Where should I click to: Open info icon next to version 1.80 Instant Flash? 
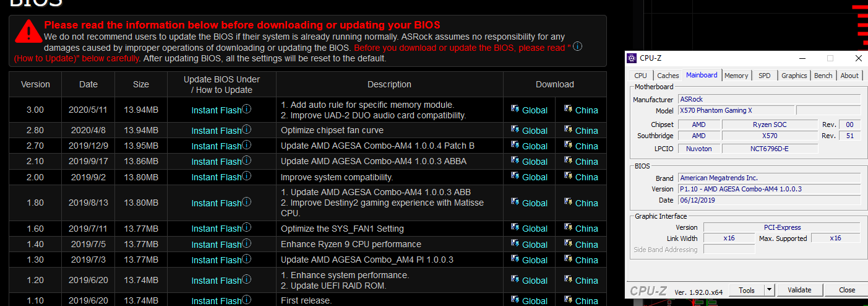click(x=246, y=202)
